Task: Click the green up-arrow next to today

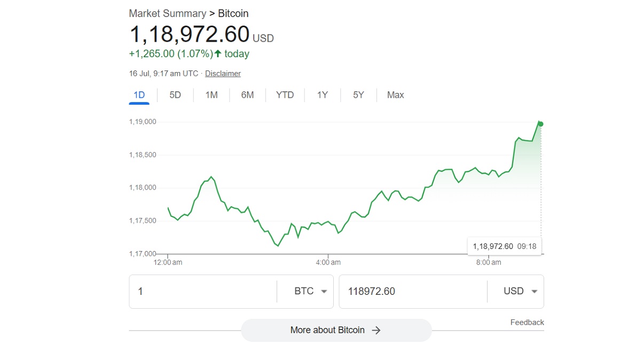Action: [x=218, y=54]
